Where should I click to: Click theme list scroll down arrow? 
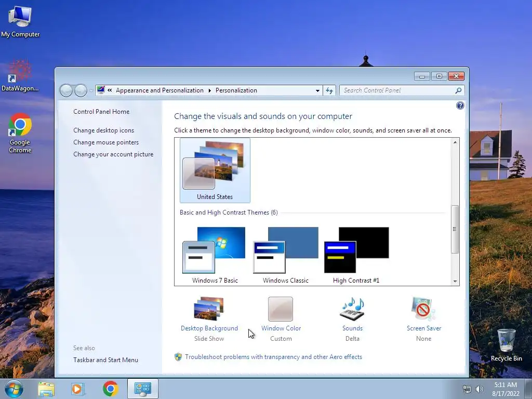tap(455, 281)
